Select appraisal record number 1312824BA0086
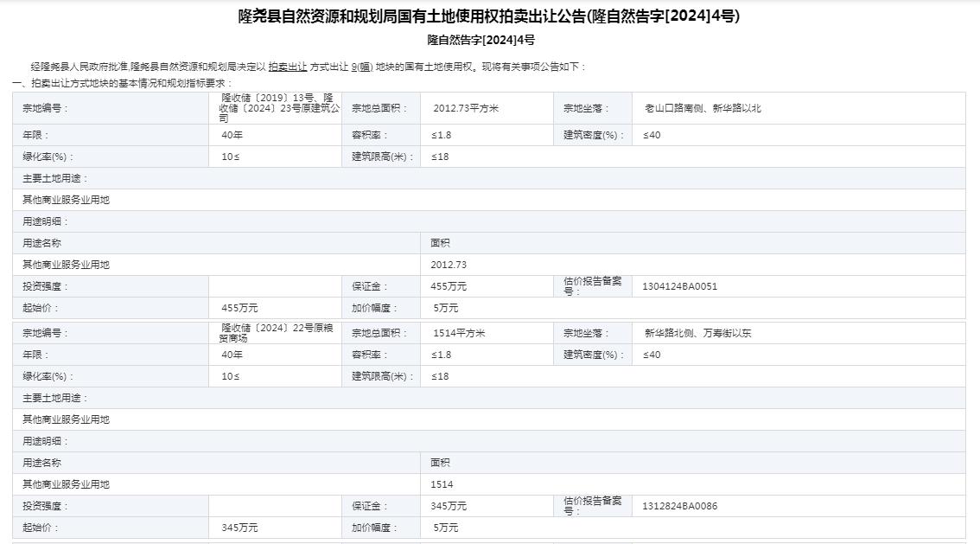Image resolution: width=980 pixels, height=544 pixels. click(679, 506)
